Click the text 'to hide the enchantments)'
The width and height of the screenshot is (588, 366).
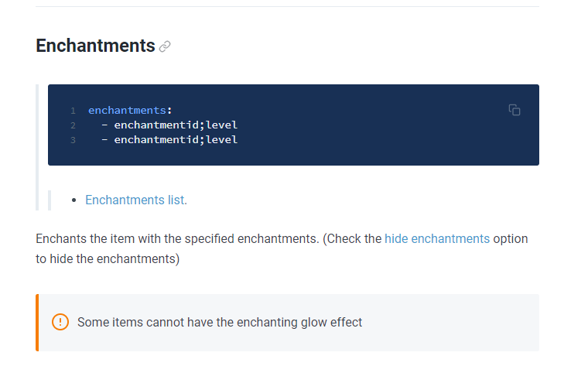tap(108, 258)
